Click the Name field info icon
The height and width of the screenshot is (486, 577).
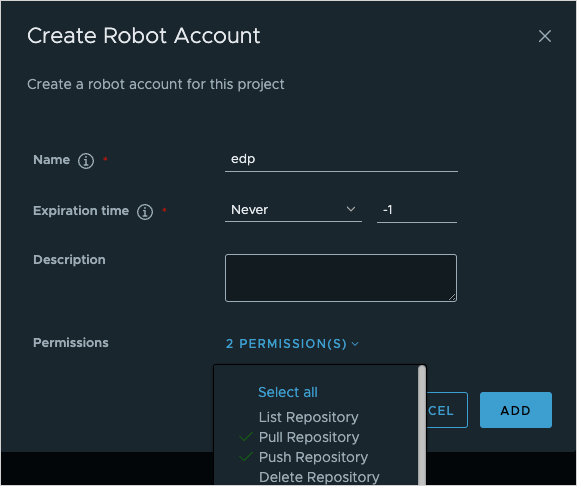(x=86, y=160)
